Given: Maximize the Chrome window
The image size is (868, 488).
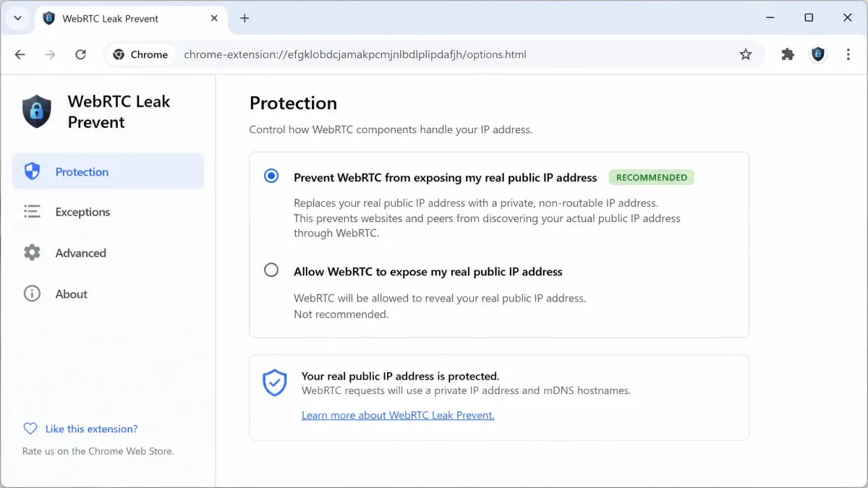Looking at the screenshot, I should (x=809, y=18).
